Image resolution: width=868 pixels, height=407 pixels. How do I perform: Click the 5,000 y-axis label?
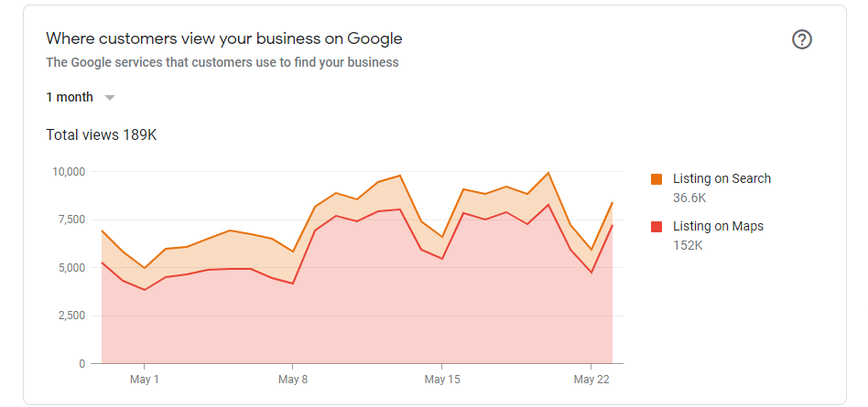71,268
